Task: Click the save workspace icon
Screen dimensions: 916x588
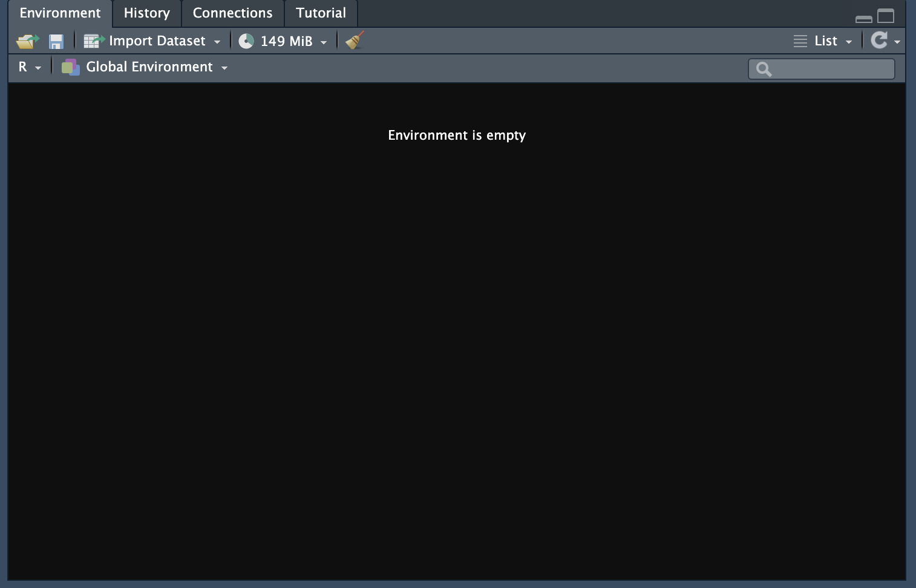Action: pos(56,41)
